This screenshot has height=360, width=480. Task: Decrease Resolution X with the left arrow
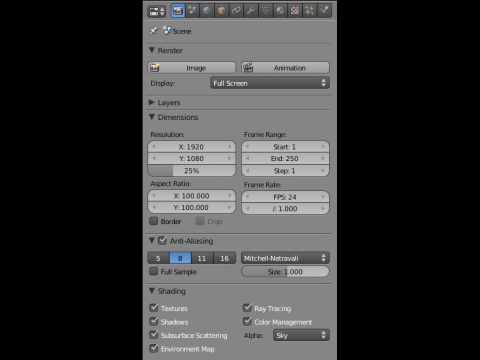(154, 147)
